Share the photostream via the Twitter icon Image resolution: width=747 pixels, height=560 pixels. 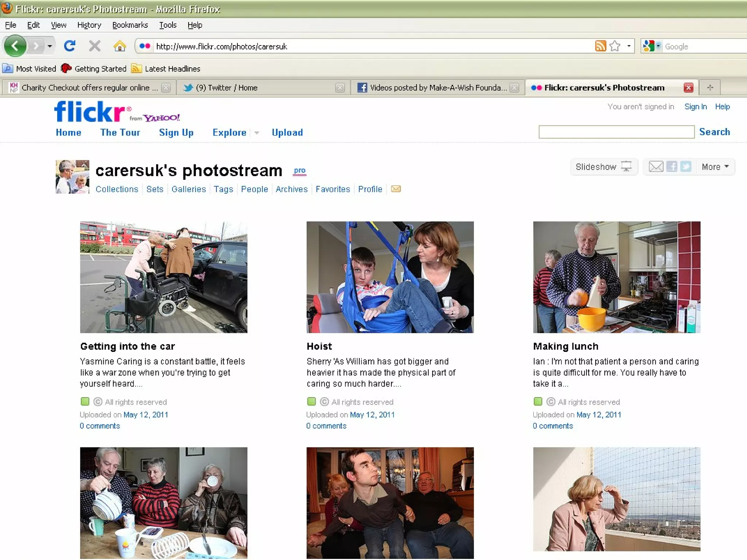pos(686,167)
